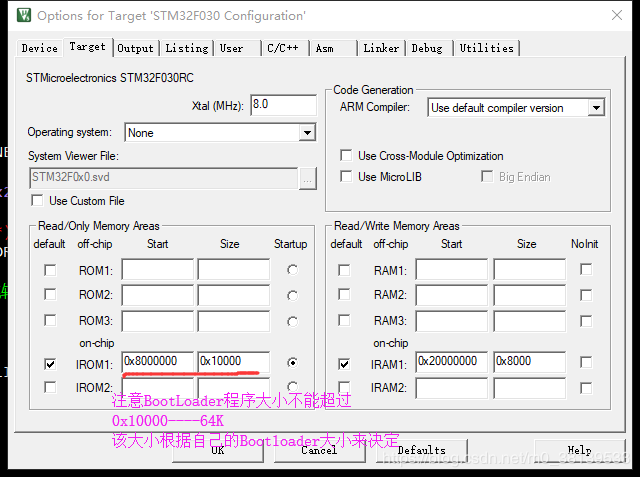Check the IRAM2 default checkbox
The width and height of the screenshot is (640, 477).
pos(344,387)
